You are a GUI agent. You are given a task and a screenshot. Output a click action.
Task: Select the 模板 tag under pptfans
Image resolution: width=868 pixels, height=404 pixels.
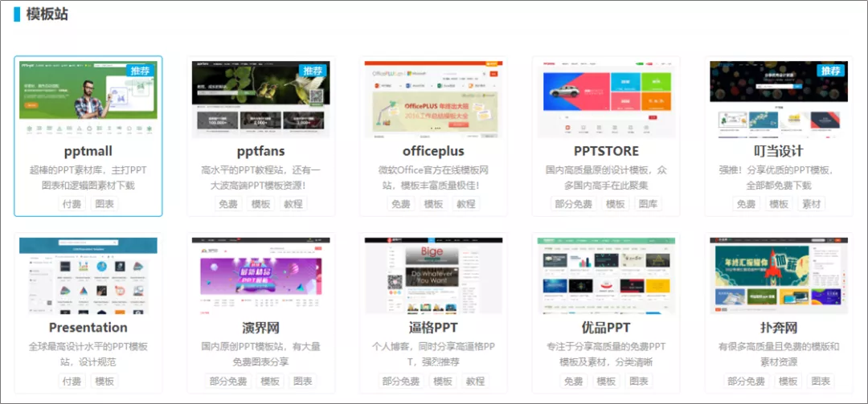point(260,204)
